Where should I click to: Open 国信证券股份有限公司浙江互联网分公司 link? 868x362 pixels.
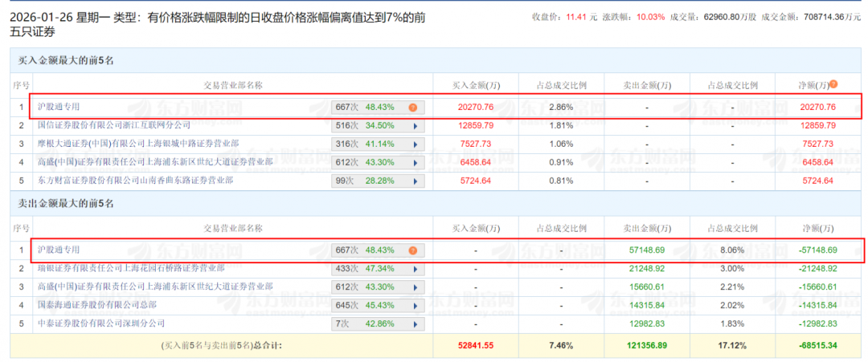point(113,125)
